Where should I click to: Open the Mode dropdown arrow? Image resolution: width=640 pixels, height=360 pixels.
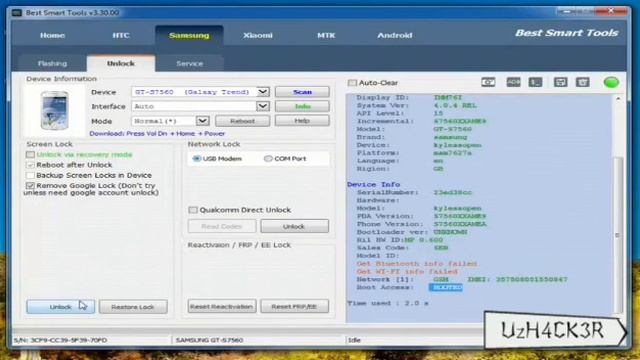coord(202,121)
